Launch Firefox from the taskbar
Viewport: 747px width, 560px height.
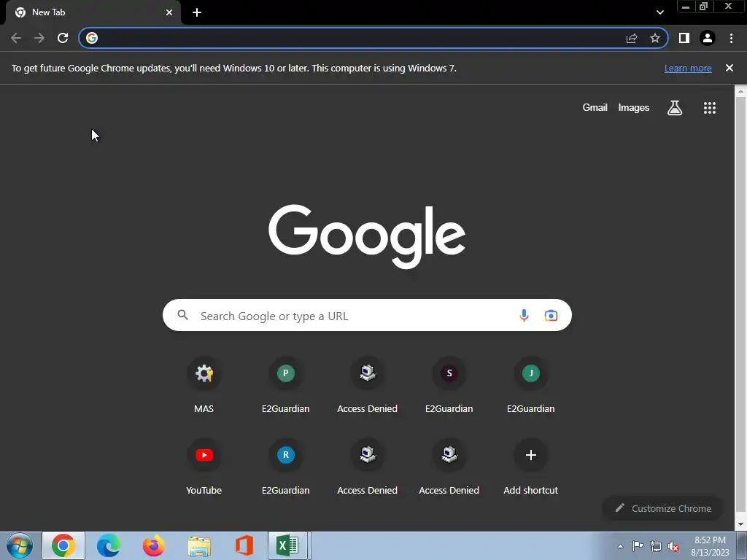tap(153, 545)
